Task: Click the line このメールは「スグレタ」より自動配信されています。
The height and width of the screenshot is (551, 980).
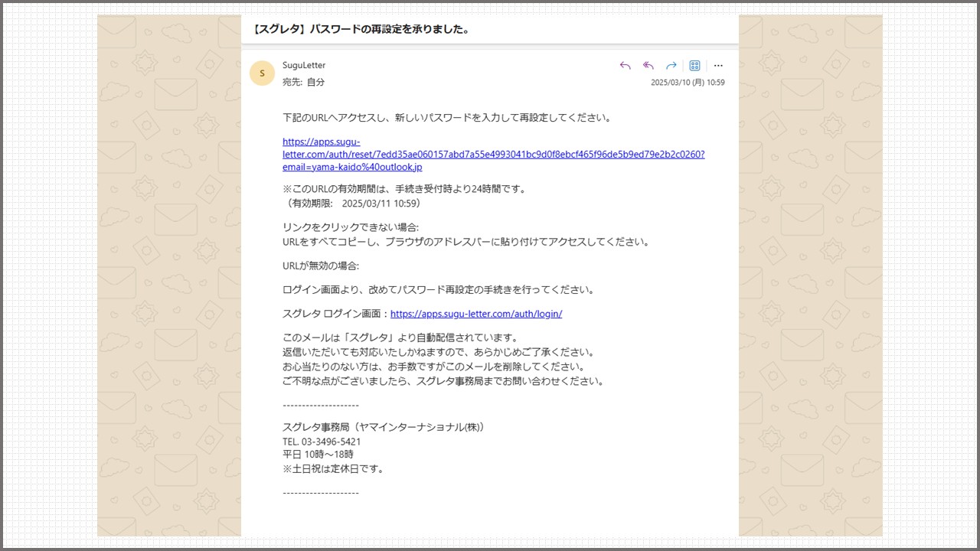Action: 400,337
